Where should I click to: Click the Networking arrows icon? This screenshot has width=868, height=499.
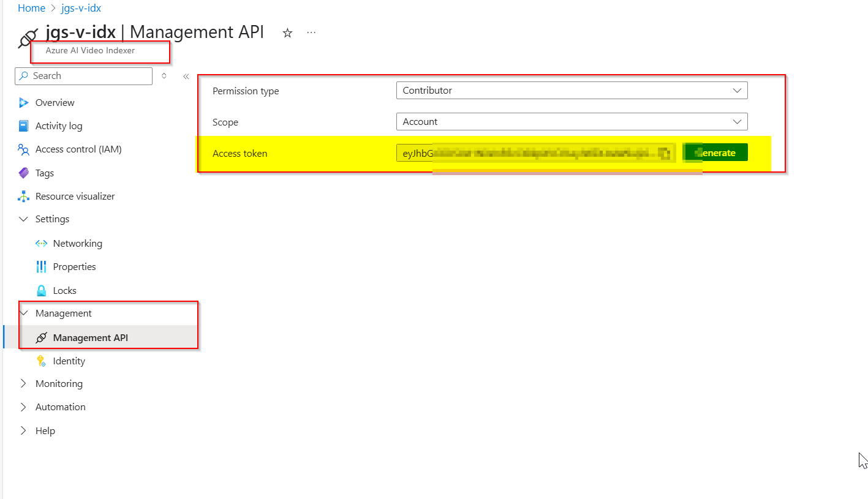42,243
